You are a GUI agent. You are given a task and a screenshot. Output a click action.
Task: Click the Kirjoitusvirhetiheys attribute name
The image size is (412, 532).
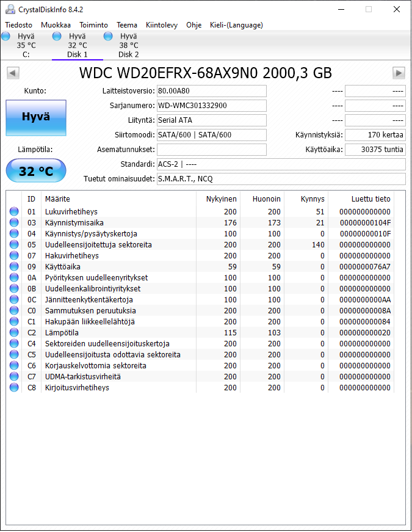click(77, 387)
